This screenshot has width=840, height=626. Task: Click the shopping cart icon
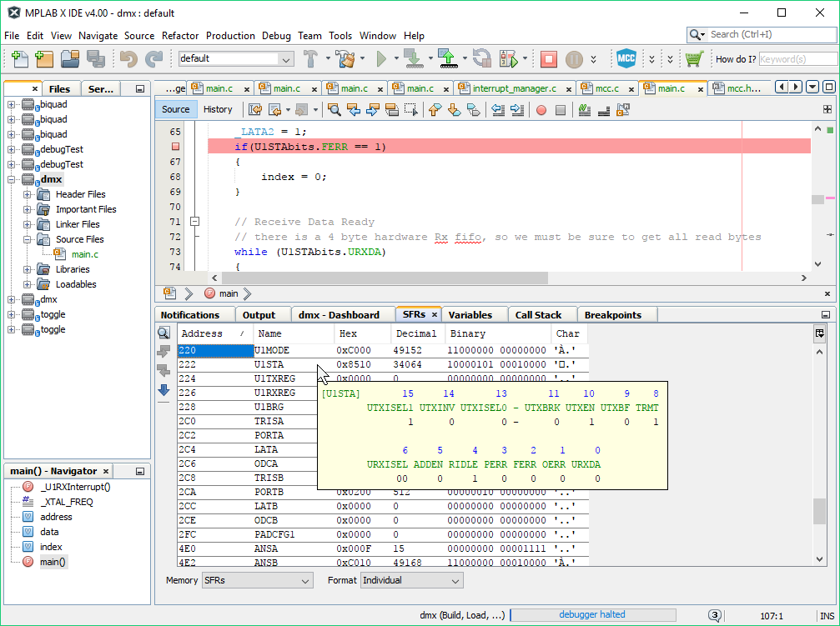[x=694, y=59]
